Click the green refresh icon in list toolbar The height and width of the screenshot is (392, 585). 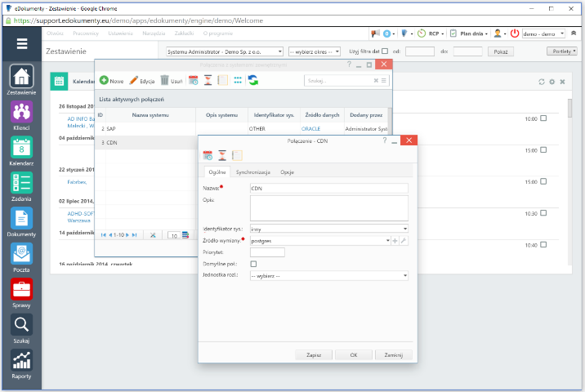click(x=253, y=81)
